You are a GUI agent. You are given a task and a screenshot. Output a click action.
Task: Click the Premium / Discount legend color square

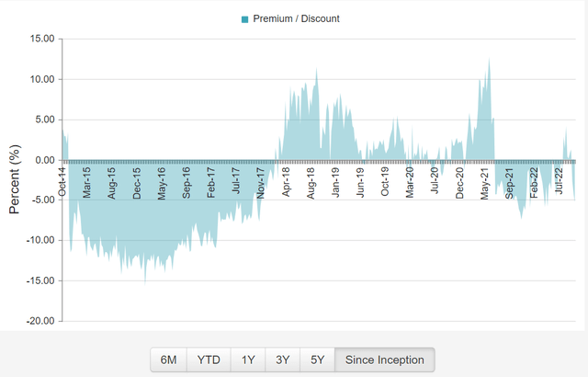pos(245,18)
